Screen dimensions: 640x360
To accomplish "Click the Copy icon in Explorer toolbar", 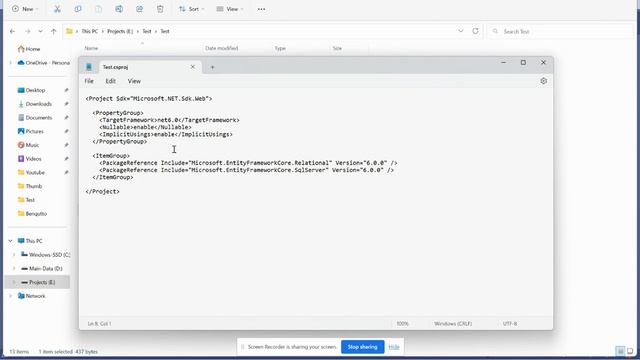I will (x=78, y=9).
